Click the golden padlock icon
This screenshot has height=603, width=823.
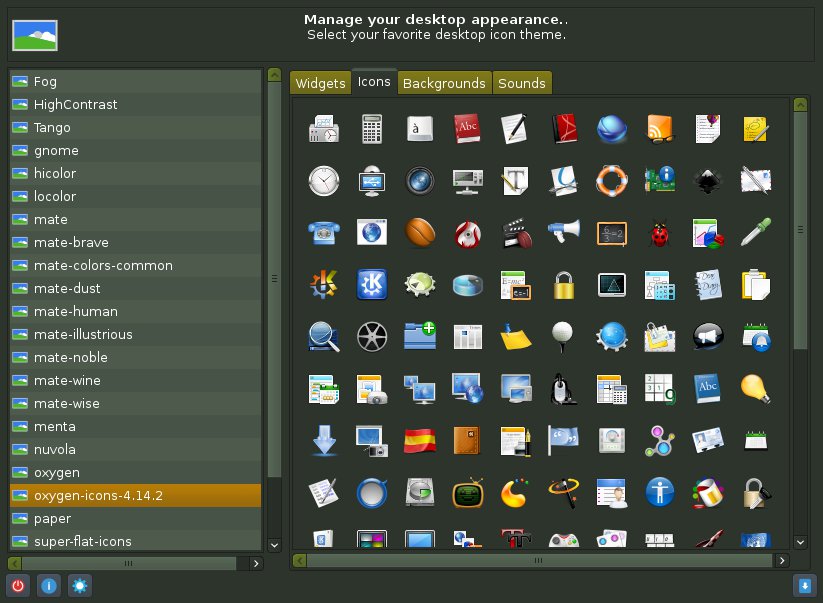tap(564, 285)
